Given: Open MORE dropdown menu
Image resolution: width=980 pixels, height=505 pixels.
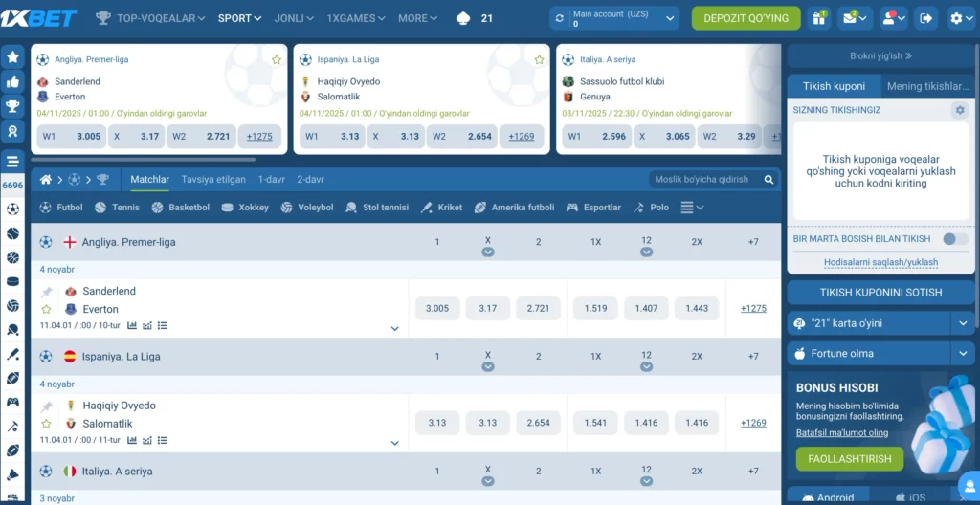Looking at the screenshot, I should click(x=419, y=18).
